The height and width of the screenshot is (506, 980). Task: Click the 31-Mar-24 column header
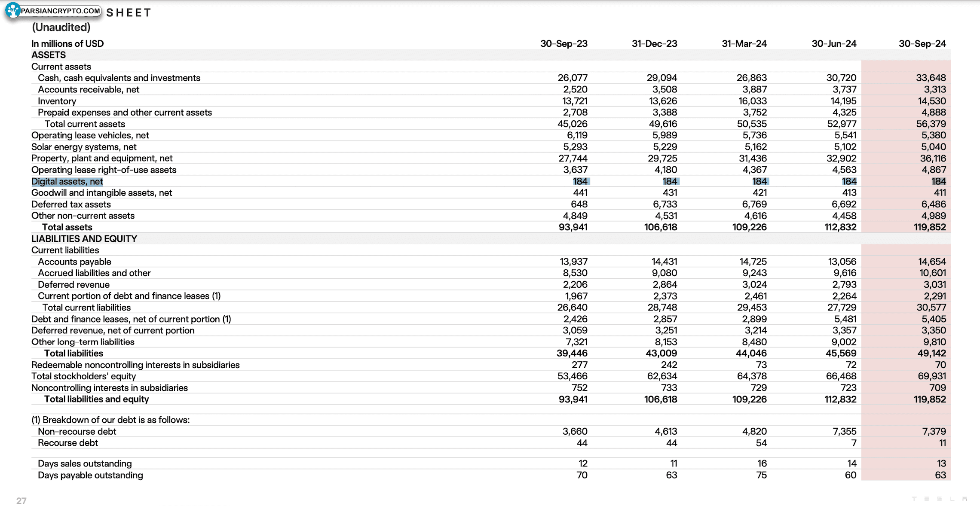coord(744,44)
